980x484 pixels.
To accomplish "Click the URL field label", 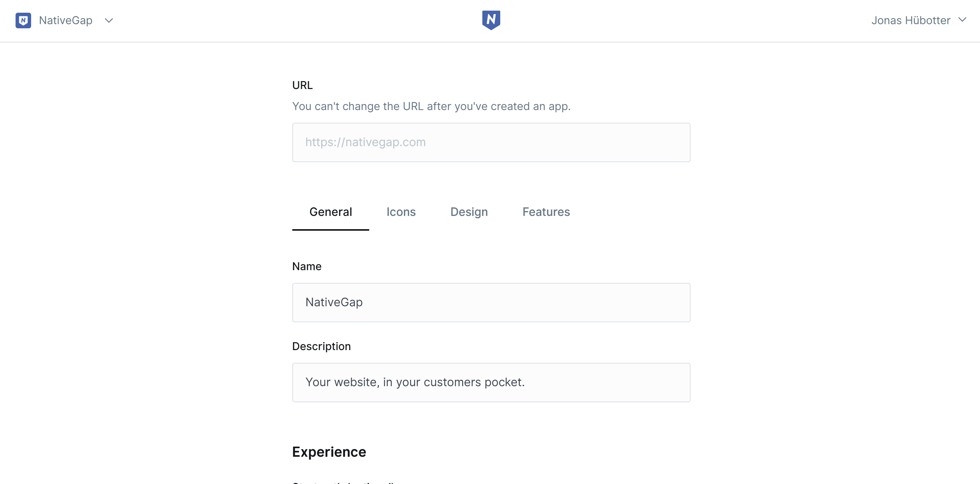I will coord(302,85).
